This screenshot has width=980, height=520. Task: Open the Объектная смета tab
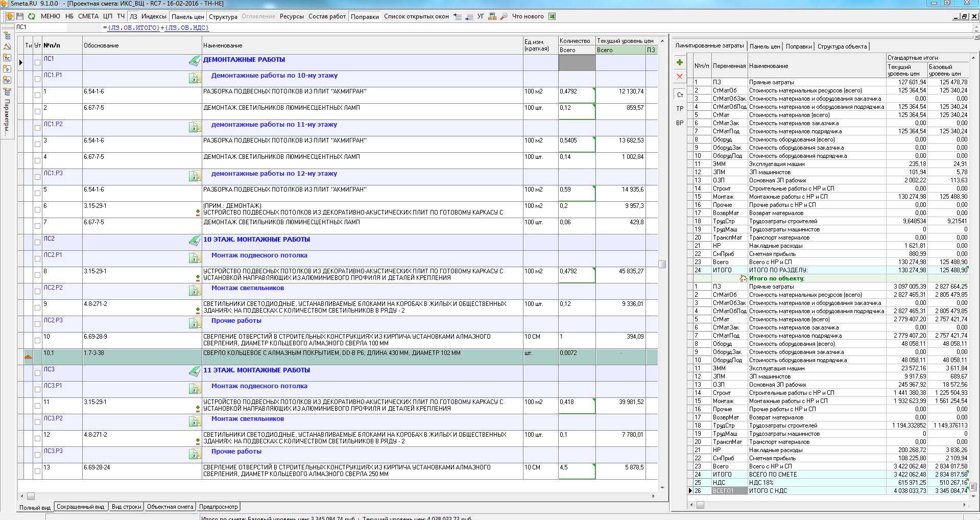coord(170,507)
